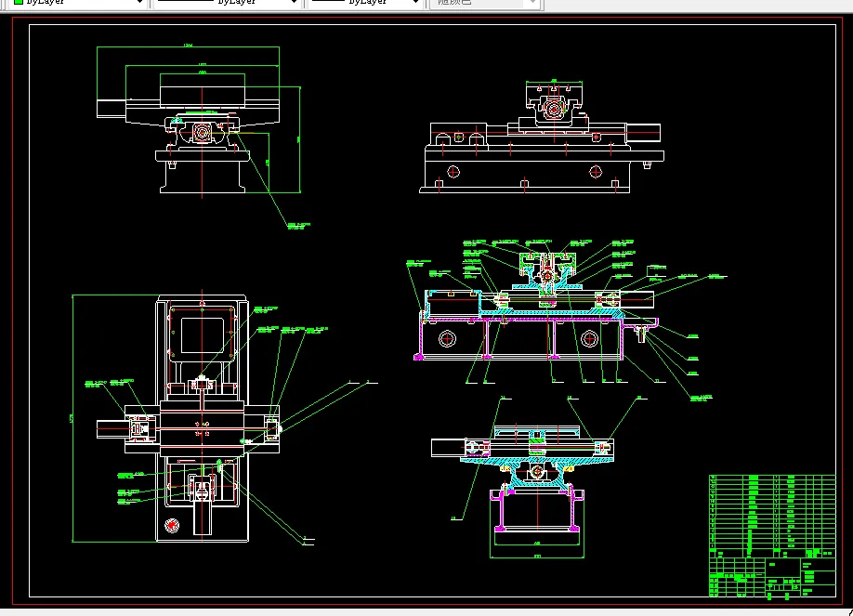Click the square window outline in plan view

(x=203, y=335)
